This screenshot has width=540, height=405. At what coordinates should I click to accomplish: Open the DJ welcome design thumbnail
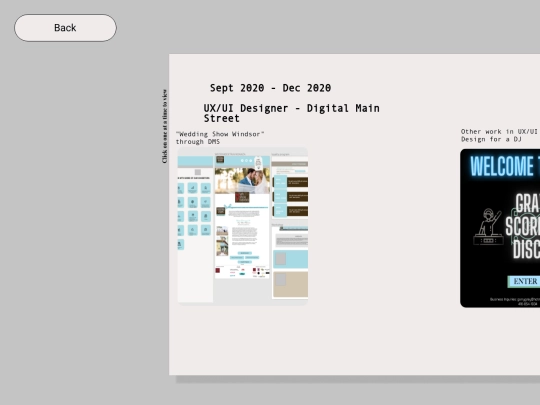pos(500,228)
